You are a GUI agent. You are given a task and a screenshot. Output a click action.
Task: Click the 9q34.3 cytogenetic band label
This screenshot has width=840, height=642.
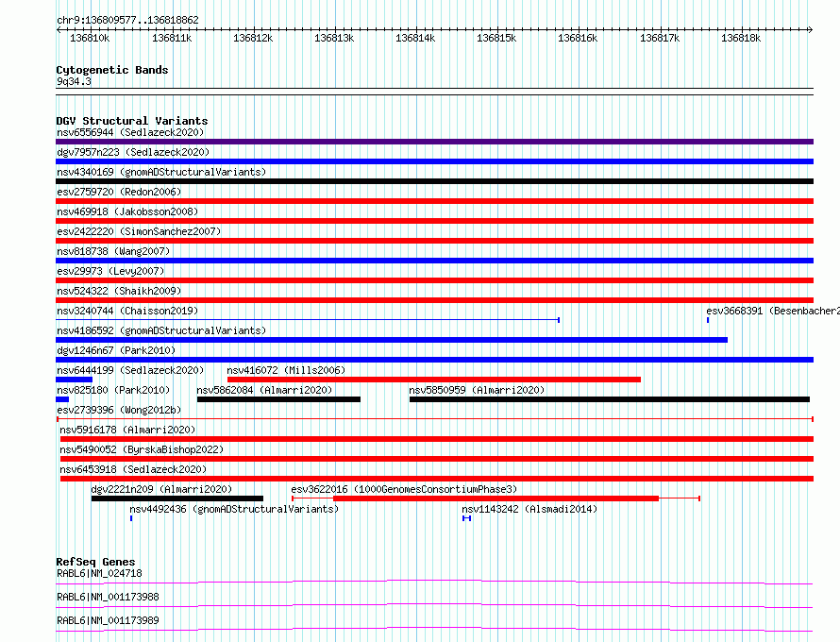74,81
